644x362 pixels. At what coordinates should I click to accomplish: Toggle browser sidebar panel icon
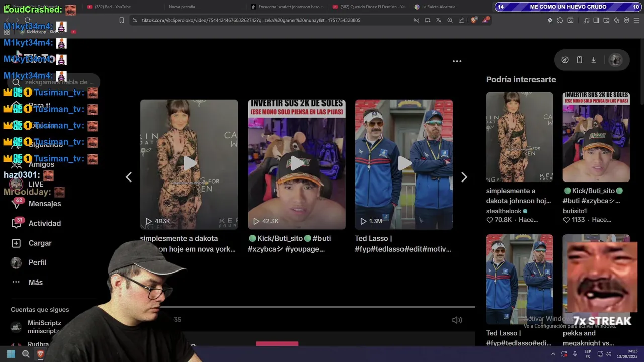pyautogui.click(x=596, y=20)
